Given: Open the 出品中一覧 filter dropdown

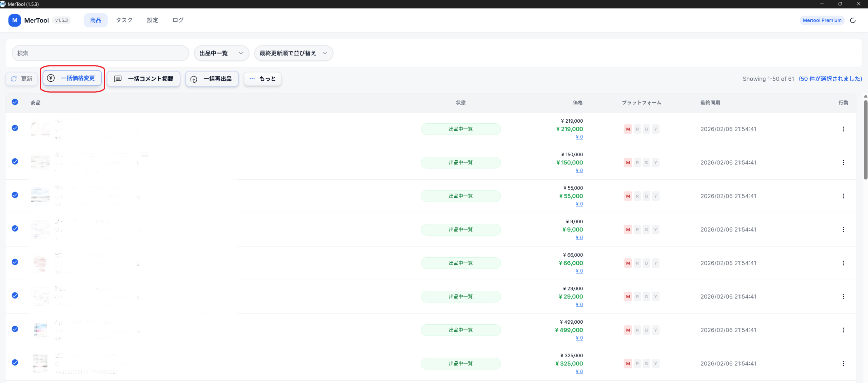Looking at the screenshot, I should click(221, 53).
